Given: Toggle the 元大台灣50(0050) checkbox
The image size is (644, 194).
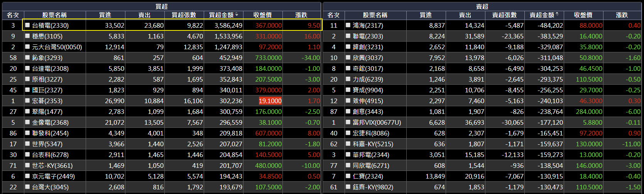Looking at the screenshot, I should pos(27,47).
